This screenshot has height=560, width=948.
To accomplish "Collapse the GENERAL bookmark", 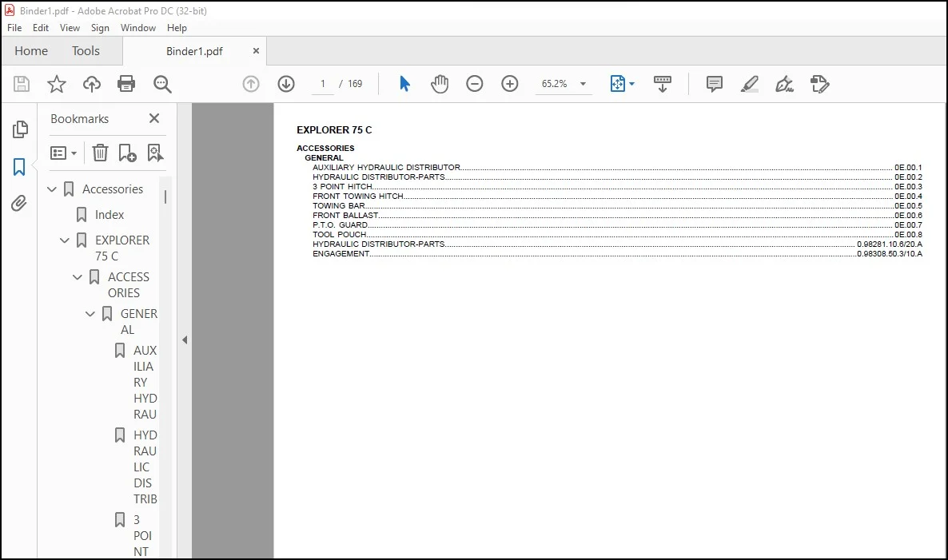I will click(x=90, y=314).
